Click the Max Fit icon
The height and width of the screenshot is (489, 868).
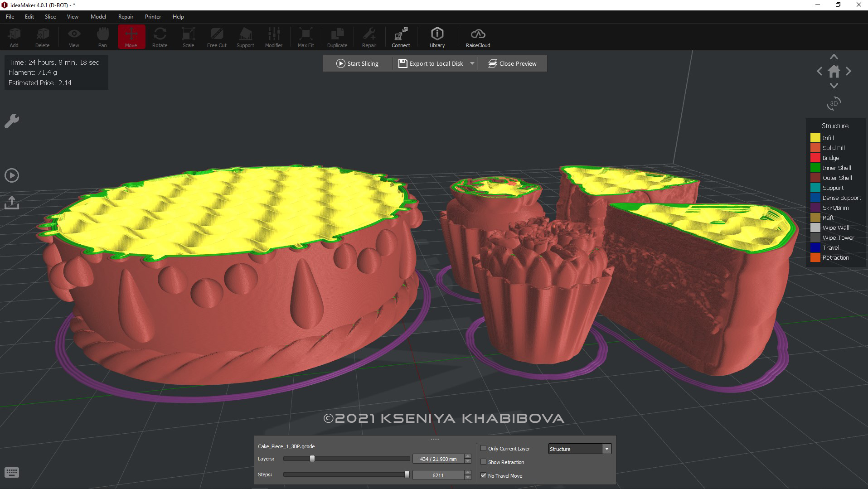coord(305,36)
